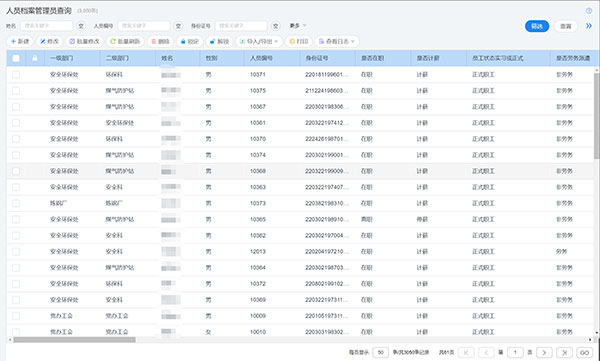Click the 新建 (new) toolbar button
Image resolution: width=600 pixels, height=361 pixels.
pyautogui.click(x=20, y=41)
